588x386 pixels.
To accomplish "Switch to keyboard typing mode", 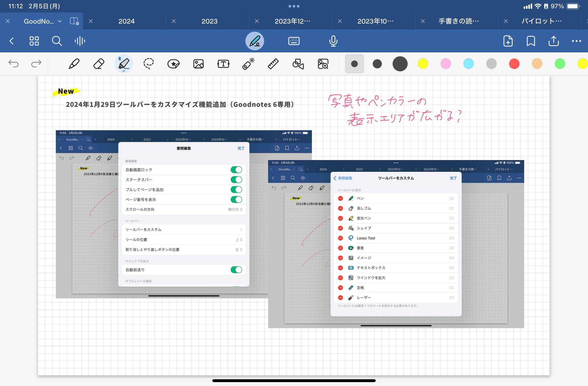I will tap(294, 41).
